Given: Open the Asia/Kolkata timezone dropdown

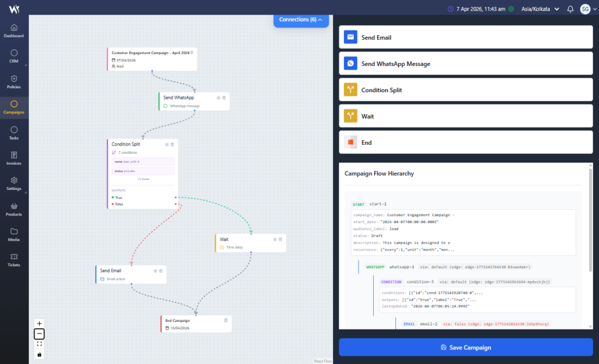Looking at the screenshot, I should click(539, 9).
